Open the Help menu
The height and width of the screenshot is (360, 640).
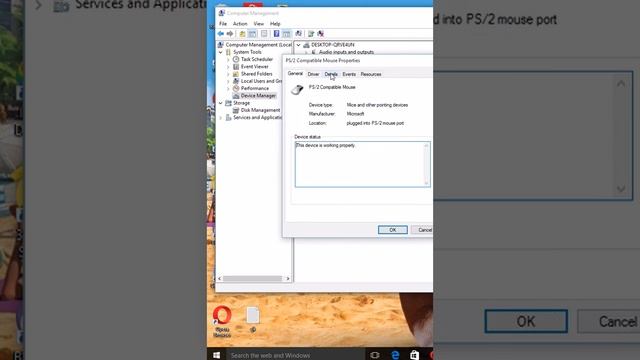point(275,24)
